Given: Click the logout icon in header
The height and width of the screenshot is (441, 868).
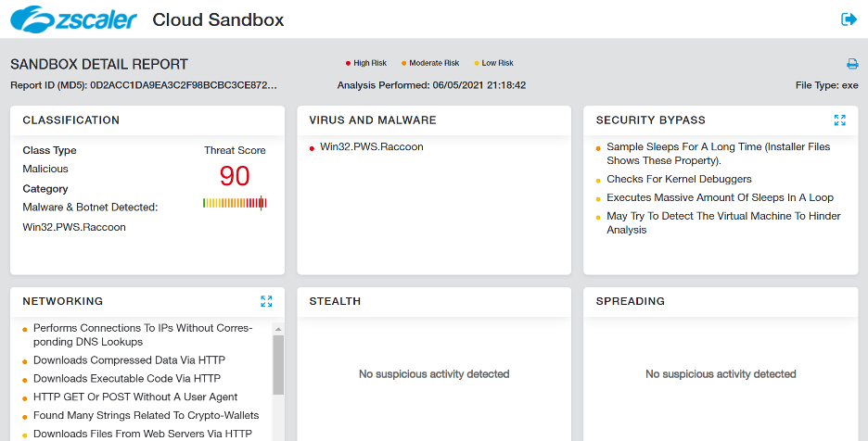Looking at the screenshot, I should [848, 19].
